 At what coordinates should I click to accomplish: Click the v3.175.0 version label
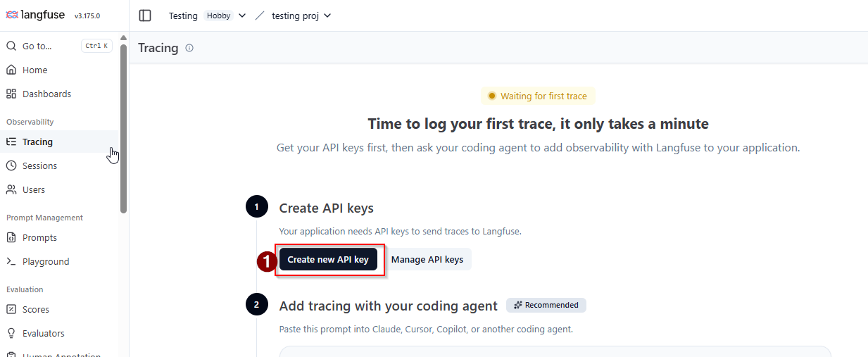87,15
